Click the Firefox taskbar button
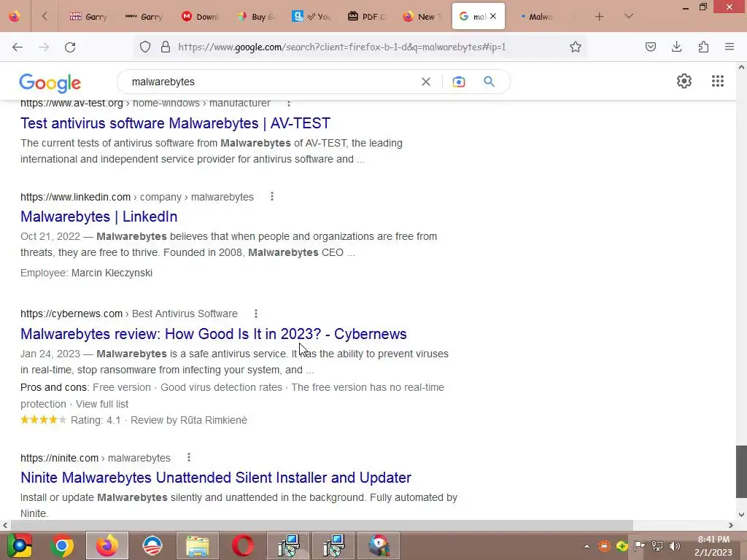747x560 pixels. [x=107, y=545]
